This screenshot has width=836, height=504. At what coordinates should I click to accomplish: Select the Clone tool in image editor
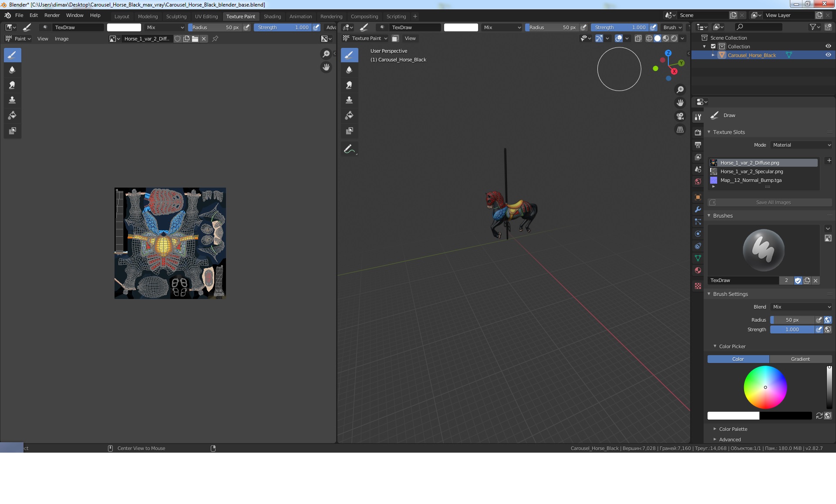click(x=12, y=100)
